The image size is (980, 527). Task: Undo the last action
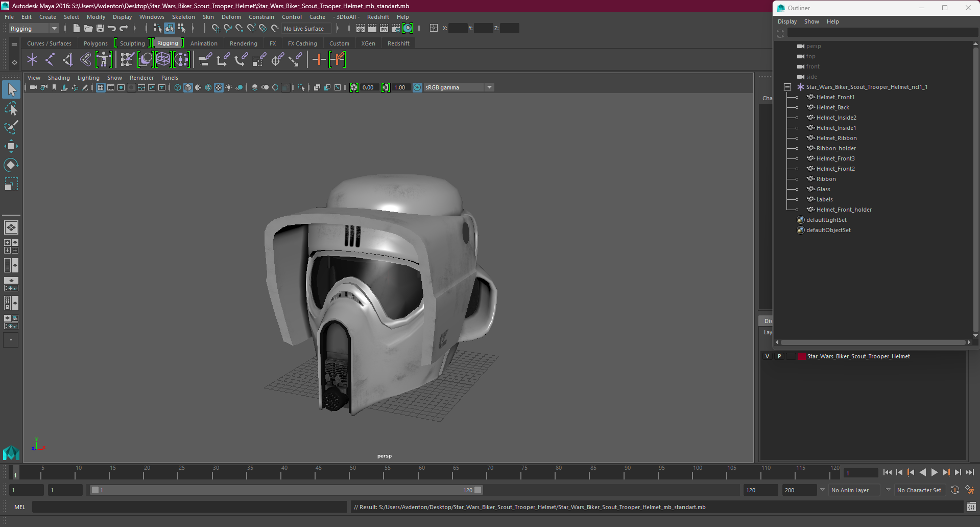pyautogui.click(x=112, y=29)
